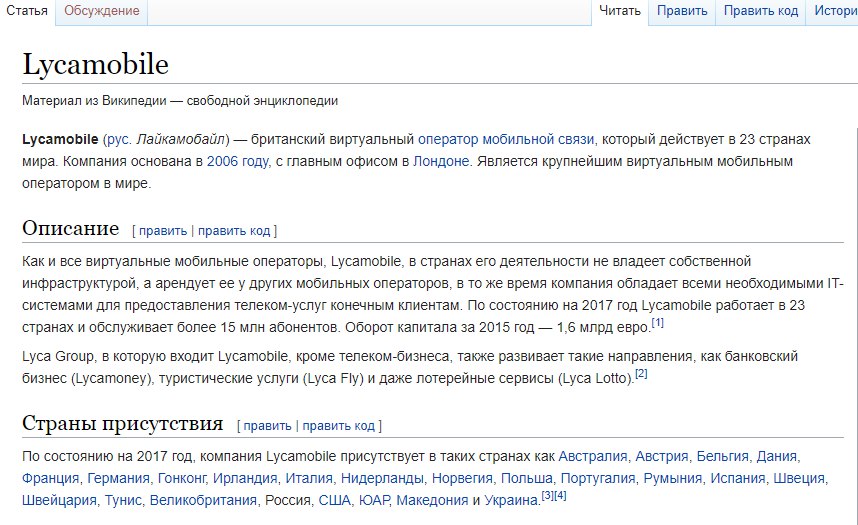The height and width of the screenshot is (525, 858).
Task: Open the Швейцария link
Action: point(59,500)
